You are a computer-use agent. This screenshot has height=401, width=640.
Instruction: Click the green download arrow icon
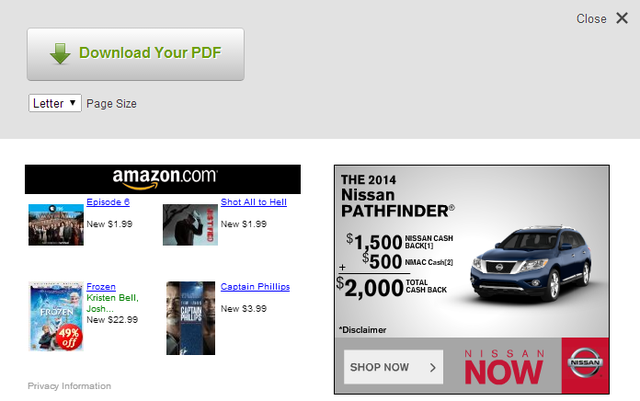pos(60,53)
